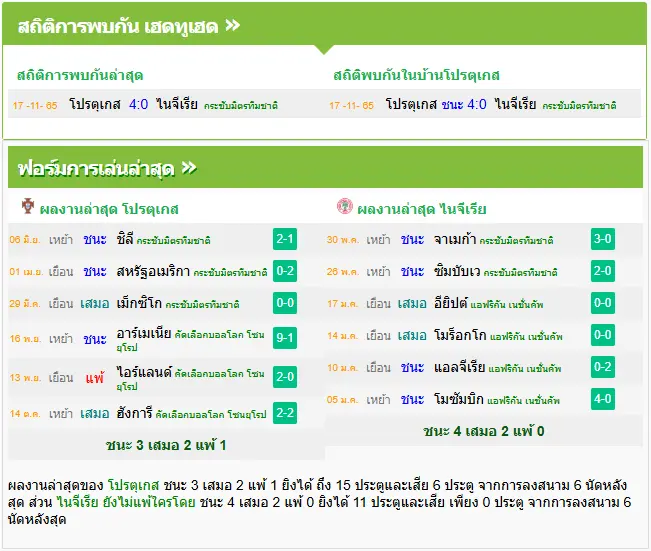Click the 0-0 score badge for โมร็อกโก
651x551 pixels.
pyautogui.click(x=602, y=335)
